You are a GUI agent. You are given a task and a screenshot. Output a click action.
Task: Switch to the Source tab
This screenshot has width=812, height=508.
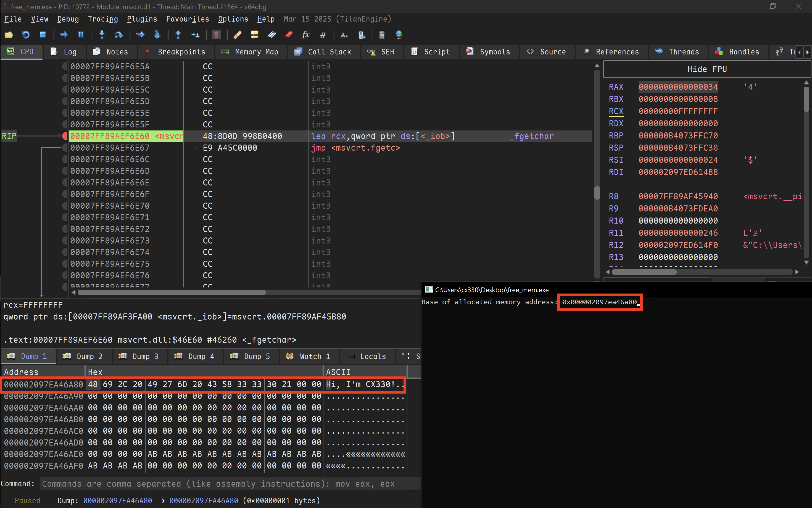point(547,52)
